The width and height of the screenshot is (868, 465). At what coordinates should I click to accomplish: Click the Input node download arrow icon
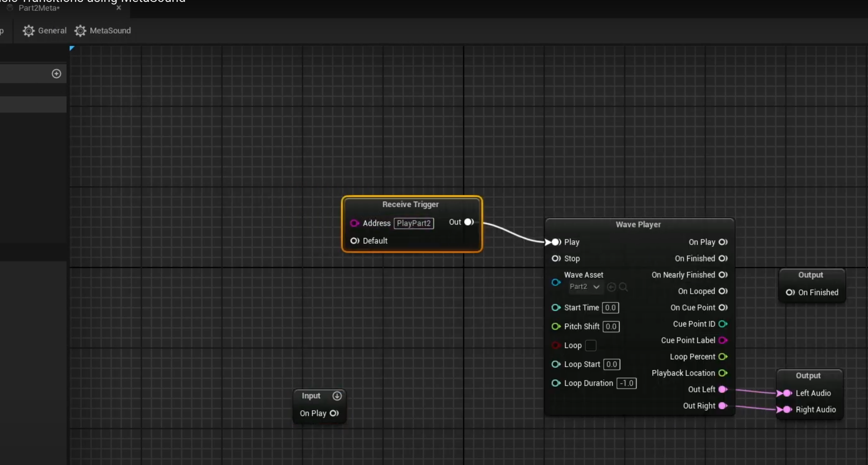pos(337,396)
